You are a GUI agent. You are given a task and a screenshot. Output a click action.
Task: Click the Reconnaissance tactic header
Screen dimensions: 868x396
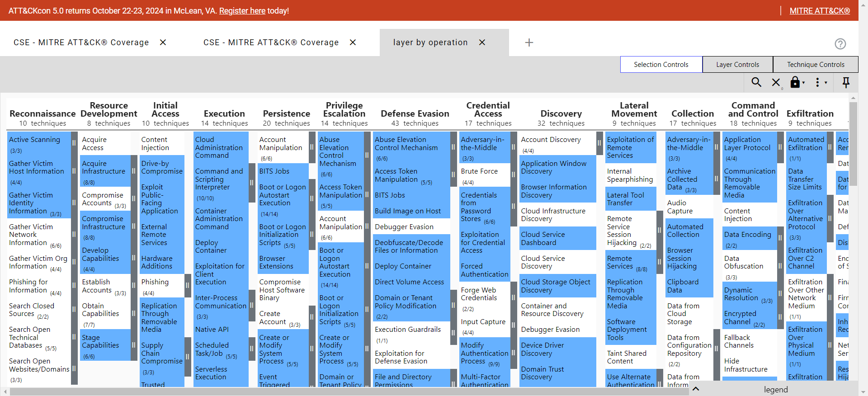(x=42, y=114)
